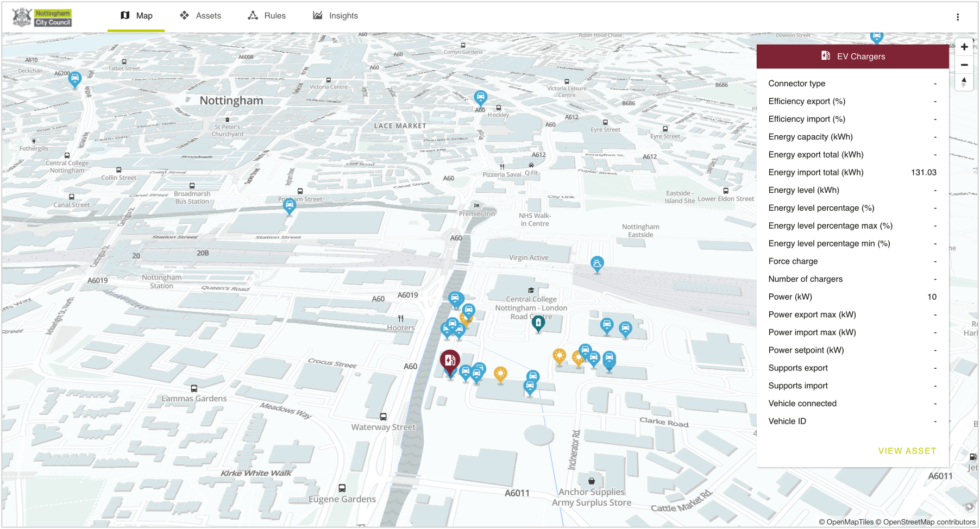Click the Power import max (kW) row

[852, 332]
